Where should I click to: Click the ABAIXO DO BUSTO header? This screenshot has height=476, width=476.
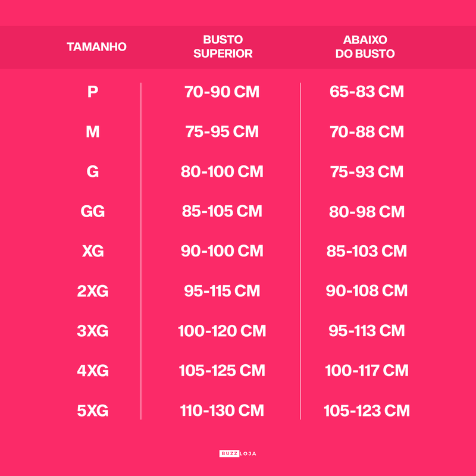pos(365,47)
